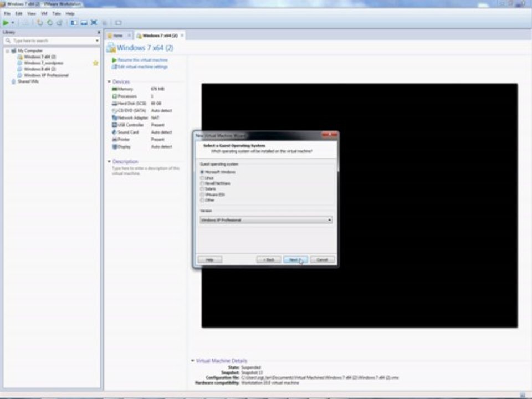Close the Home tab
The height and width of the screenshot is (399, 532).
coord(129,35)
